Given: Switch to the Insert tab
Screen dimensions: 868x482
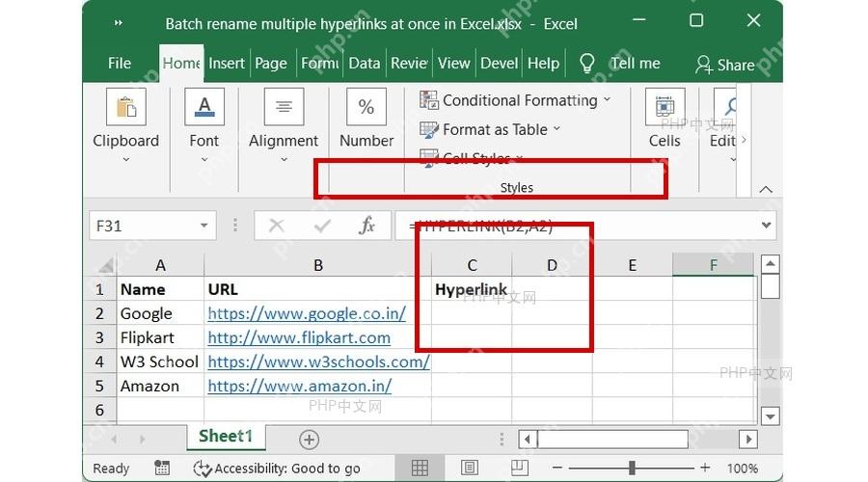Looking at the screenshot, I should point(227,64).
